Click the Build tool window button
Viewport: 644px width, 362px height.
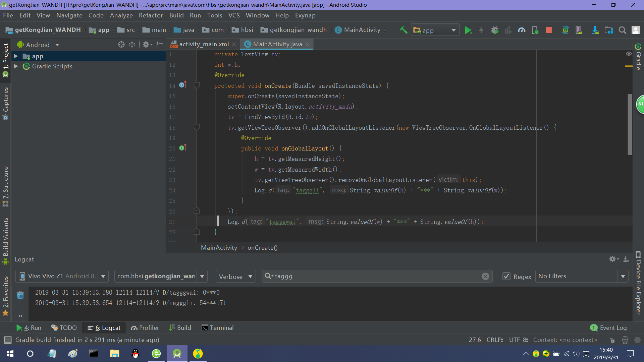[x=180, y=328]
